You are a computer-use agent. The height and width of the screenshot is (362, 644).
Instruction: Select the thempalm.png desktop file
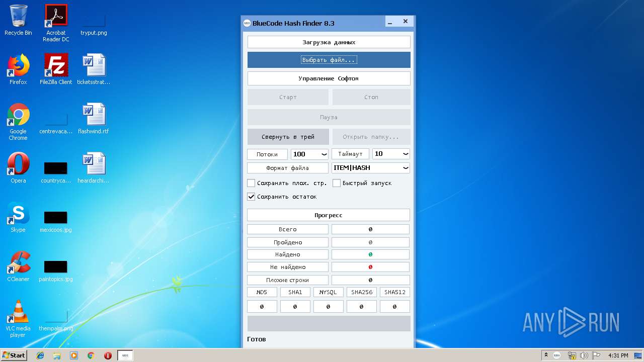56,322
